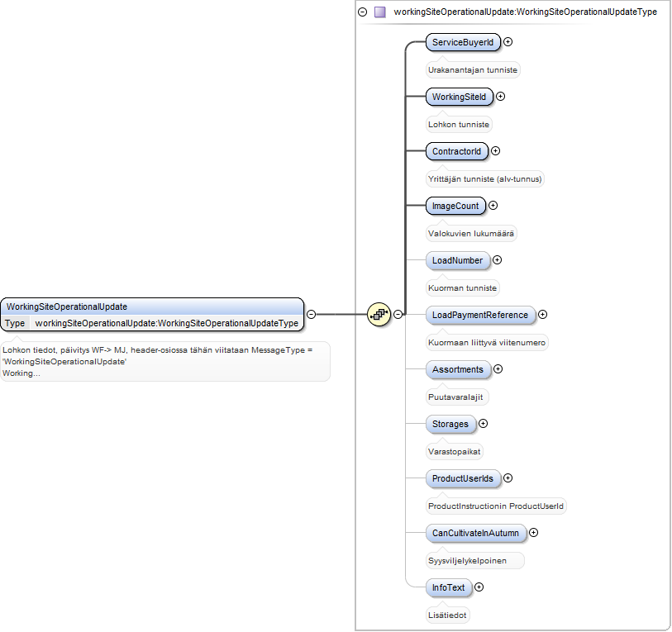This screenshot has width=672, height=632.
Task: Expand the ImageCount plus icon
Action: coord(493,206)
